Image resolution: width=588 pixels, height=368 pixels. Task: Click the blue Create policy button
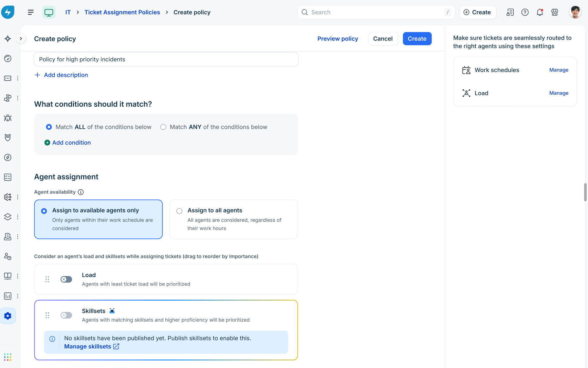point(417,39)
